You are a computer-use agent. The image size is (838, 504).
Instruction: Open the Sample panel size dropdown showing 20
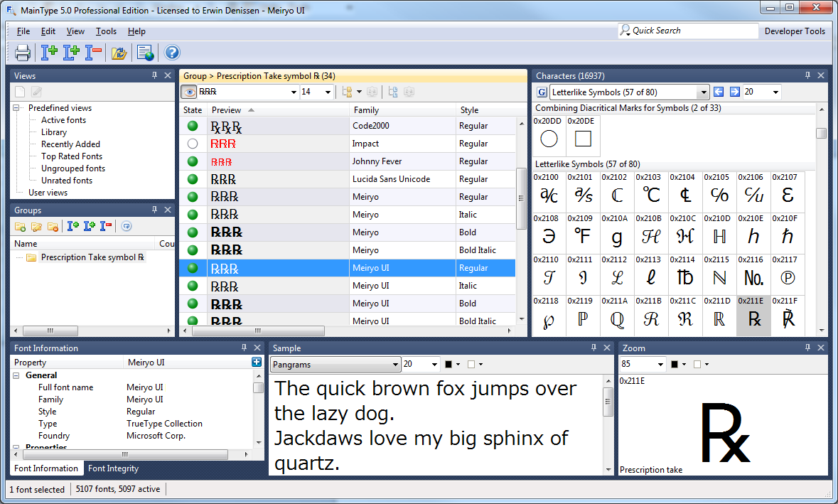[x=434, y=365]
